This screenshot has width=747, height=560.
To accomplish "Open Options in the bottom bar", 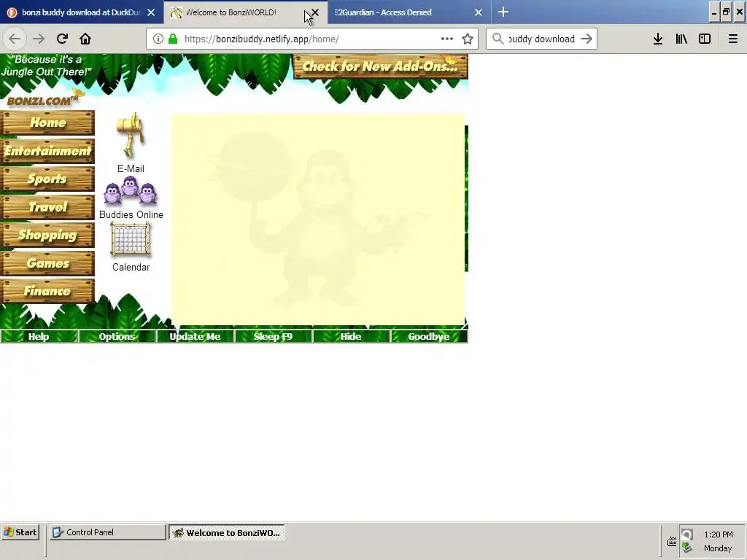I will pyautogui.click(x=117, y=336).
